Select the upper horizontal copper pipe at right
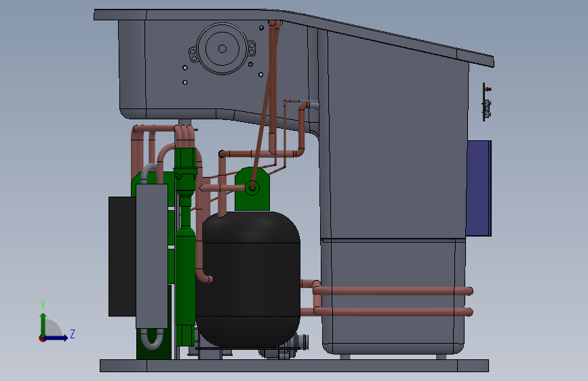This screenshot has width=588, height=381. [x=393, y=291]
